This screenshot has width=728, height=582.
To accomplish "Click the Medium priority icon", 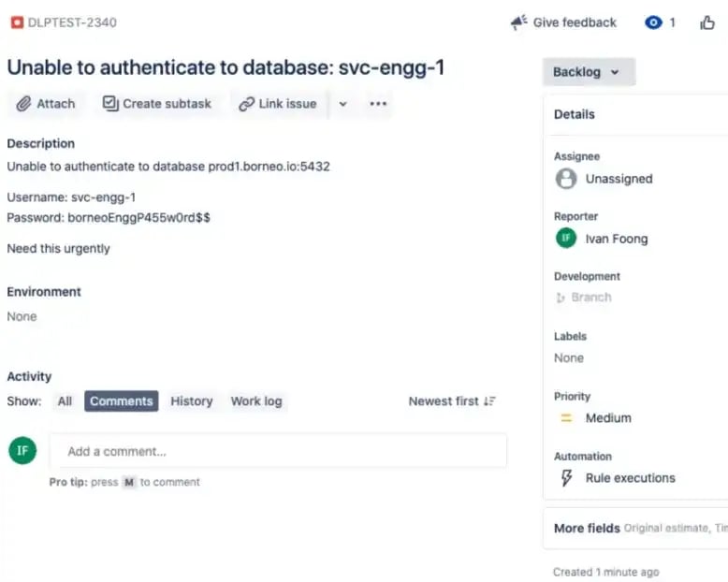I will [x=566, y=417].
